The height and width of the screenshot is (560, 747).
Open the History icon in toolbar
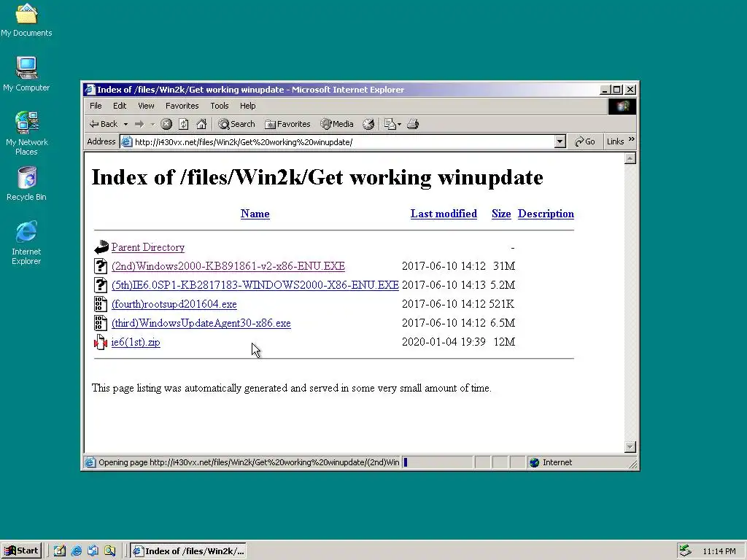tap(368, 124)
